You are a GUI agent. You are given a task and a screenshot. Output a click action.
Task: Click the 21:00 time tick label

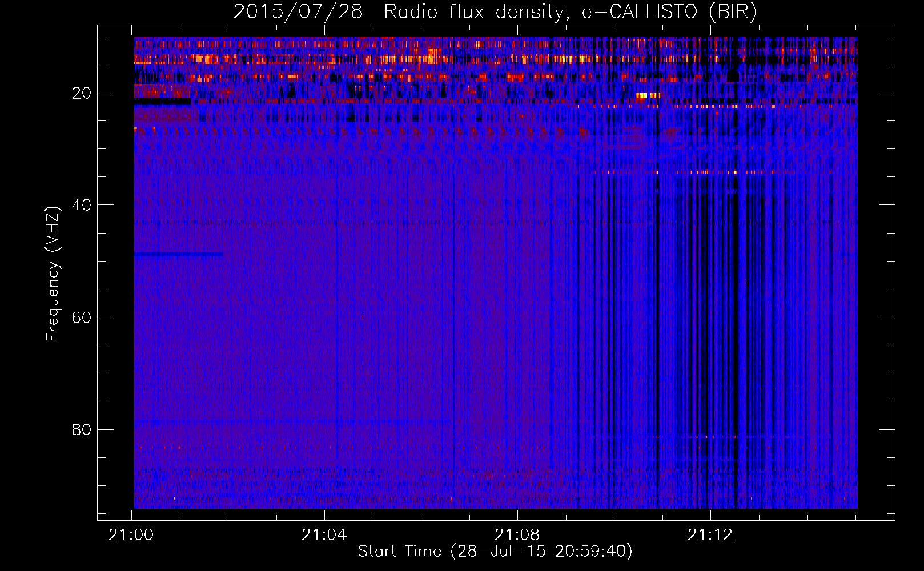[x=131, y=535]
